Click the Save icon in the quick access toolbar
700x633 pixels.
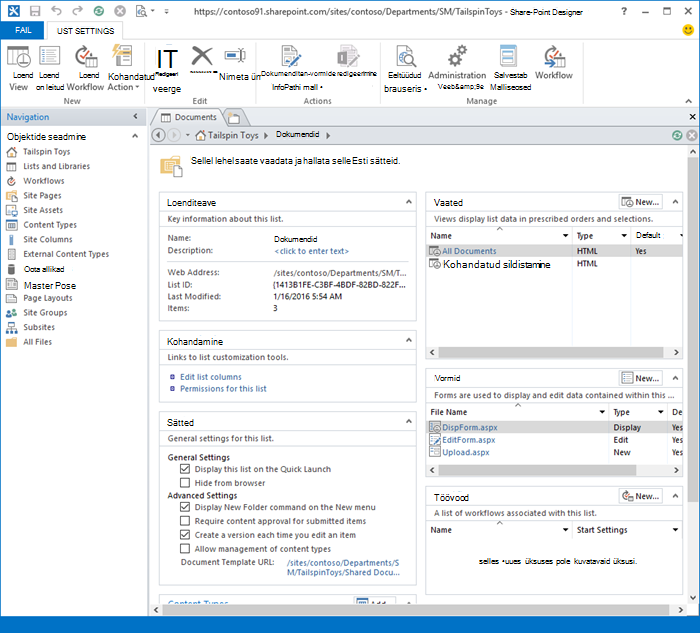(x=35, y=11)
